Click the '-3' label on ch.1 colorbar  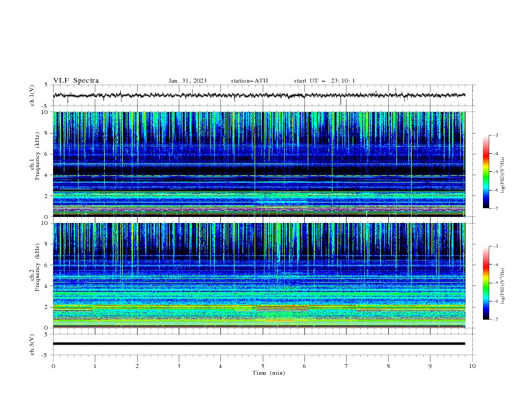point(495,135)
